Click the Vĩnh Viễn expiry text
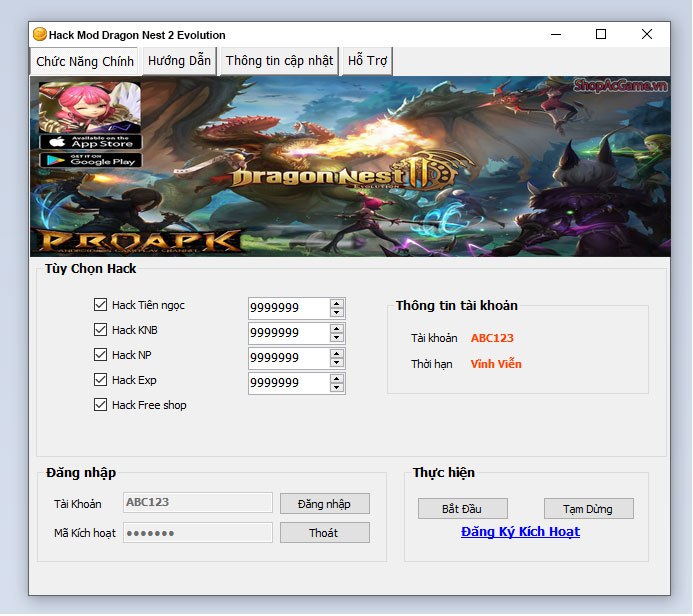 (496, 364)
